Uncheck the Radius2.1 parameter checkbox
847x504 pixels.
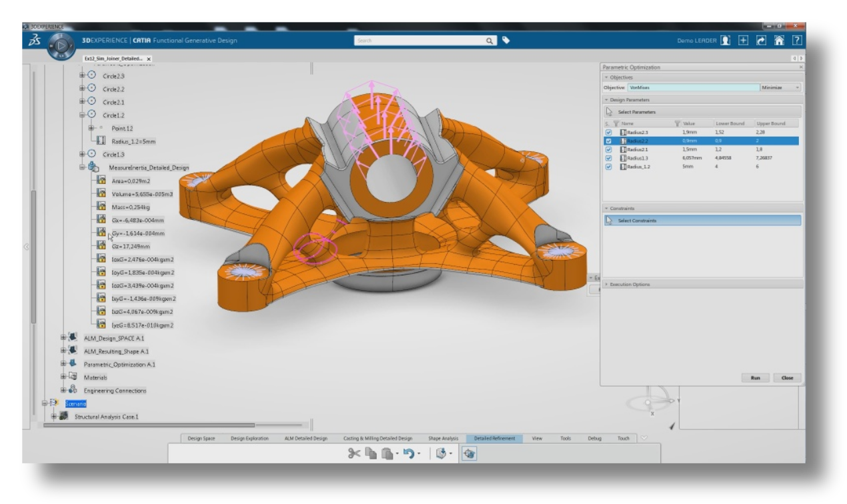pos(608,149)
